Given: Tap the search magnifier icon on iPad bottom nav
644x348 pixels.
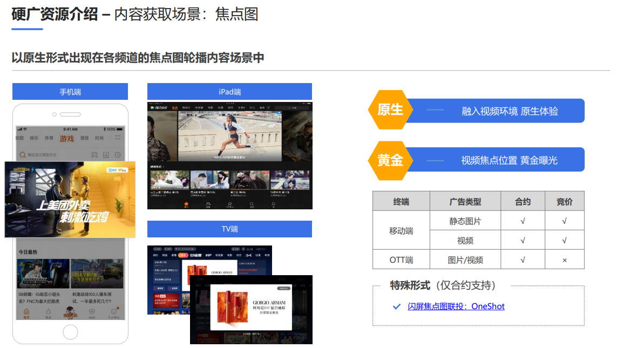Looking at the screenshot, I should [252, 203].
